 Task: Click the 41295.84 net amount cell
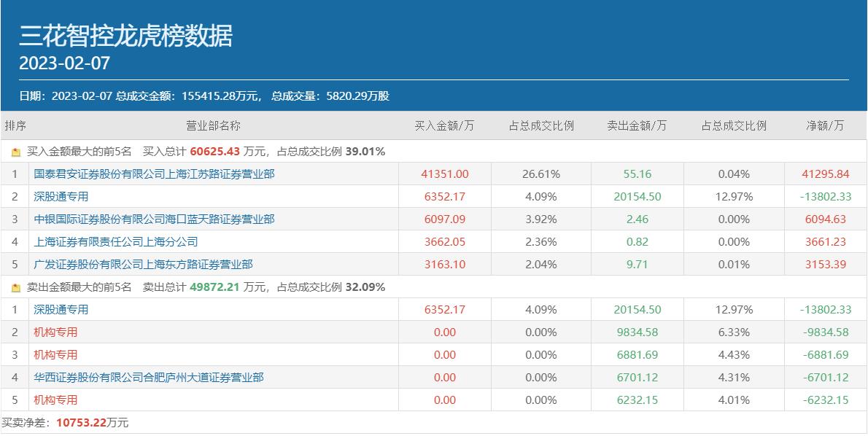(826, 174)
